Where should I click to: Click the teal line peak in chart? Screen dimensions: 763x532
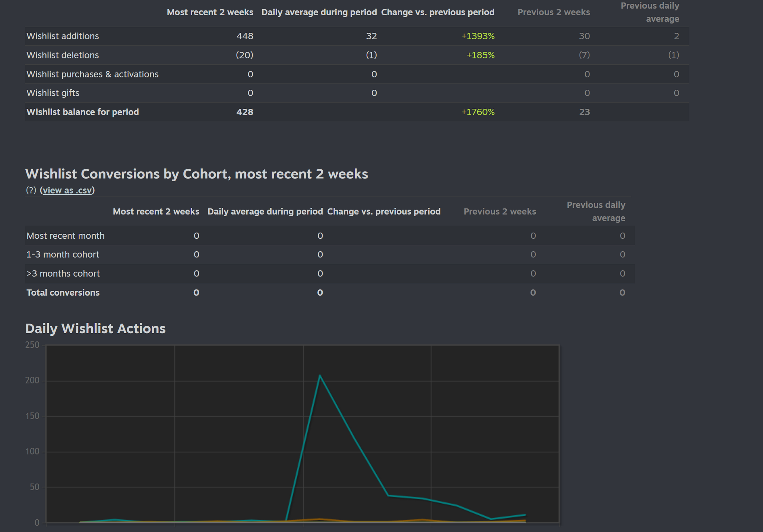coord(320,376)
